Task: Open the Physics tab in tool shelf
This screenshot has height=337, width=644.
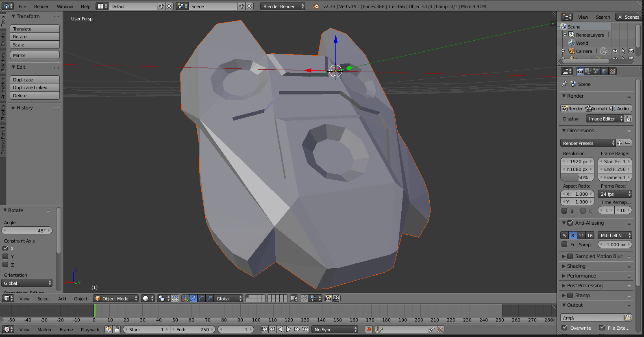Action: tap(3, 112)
